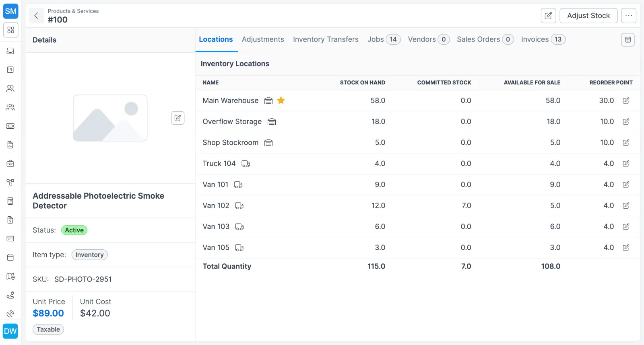
Task: Click the Taxable tag
Action: pyautogui.click(x=48, y=329)
